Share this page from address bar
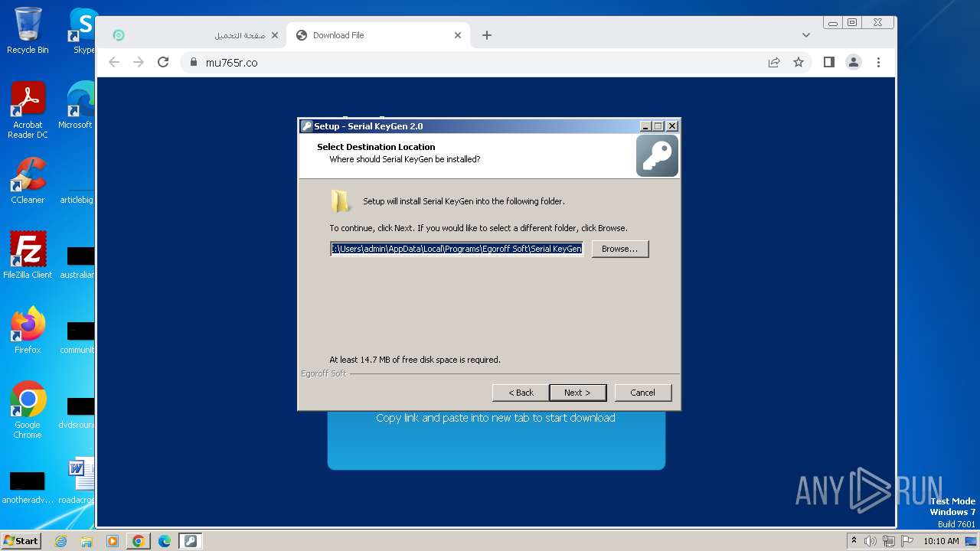The width and height of the screenshot is (980, 551). click(x=774, y=63)
